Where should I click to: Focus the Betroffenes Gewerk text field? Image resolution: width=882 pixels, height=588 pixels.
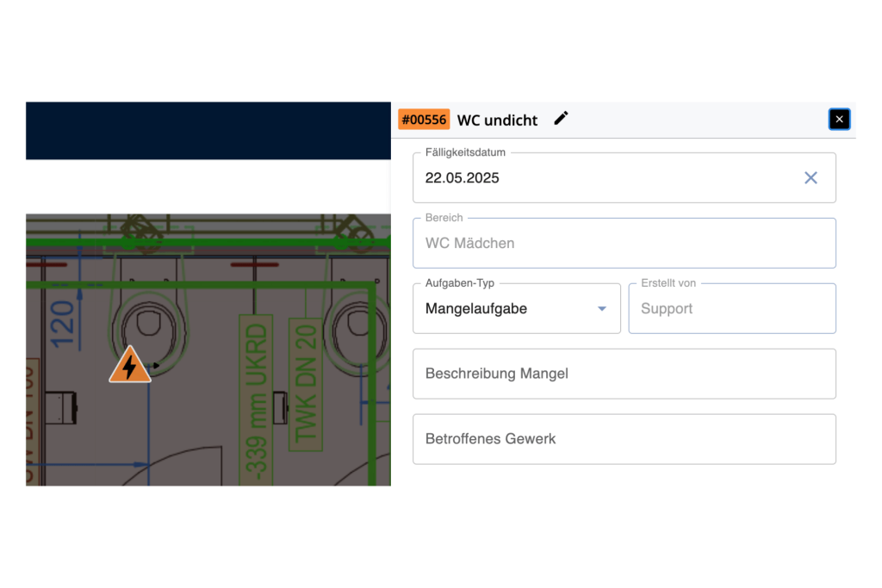(x=624, y=439)
